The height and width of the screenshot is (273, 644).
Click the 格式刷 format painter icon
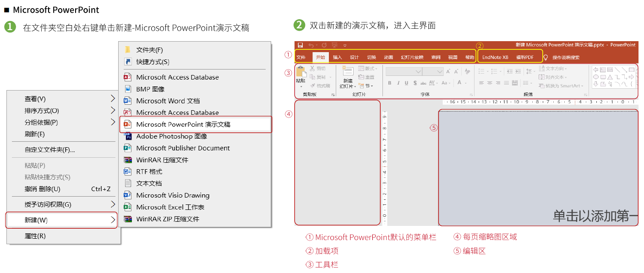[312, 86]
